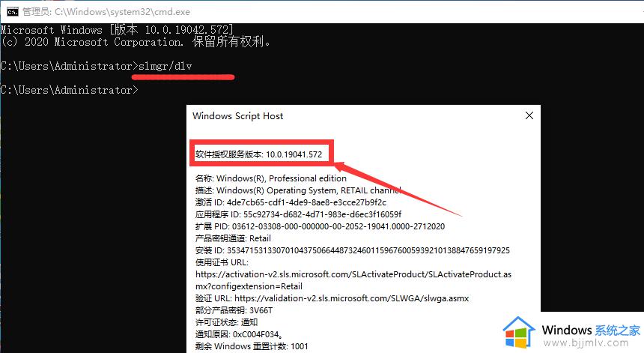Viewport: 644px width, 353px height.
Task: Click the 扩展 PID line
Action: tap(320, 226)
